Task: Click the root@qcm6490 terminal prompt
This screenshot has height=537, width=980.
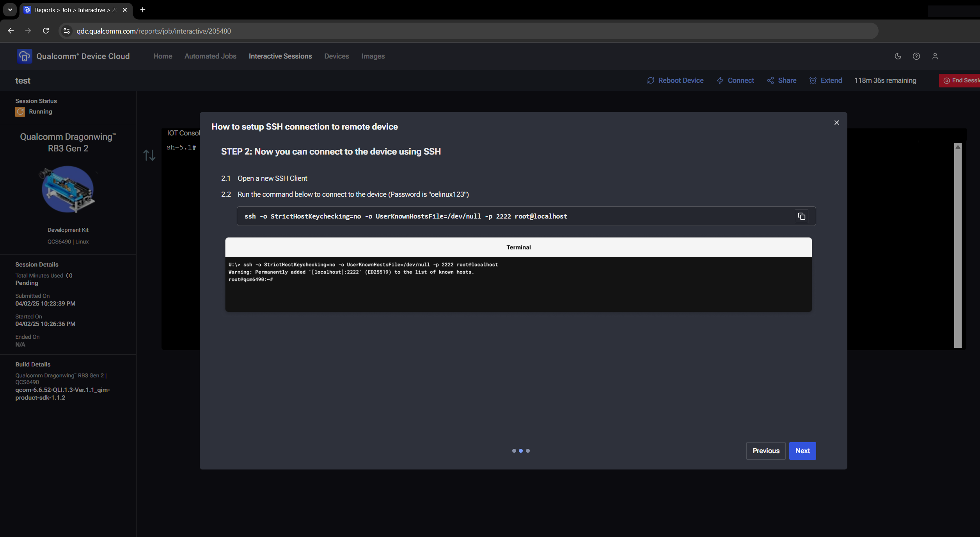Action: pyautogui.click(x=250, y=279)
